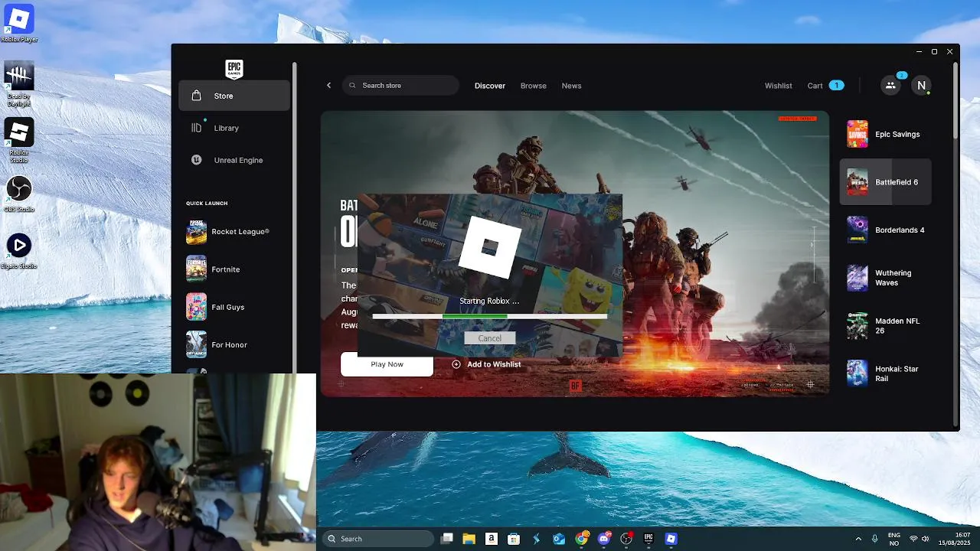Switch to the News tab
The image size is (980, 551).
point(572,86)
